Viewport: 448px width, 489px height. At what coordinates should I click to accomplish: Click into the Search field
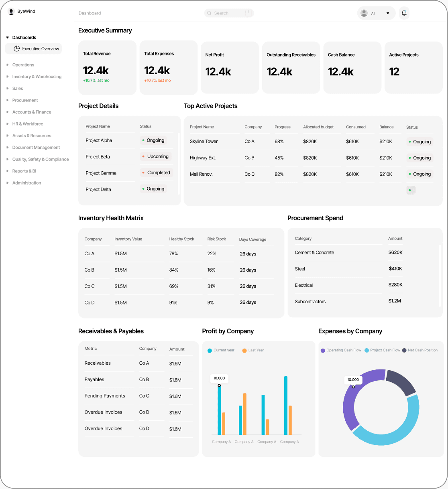229,13
